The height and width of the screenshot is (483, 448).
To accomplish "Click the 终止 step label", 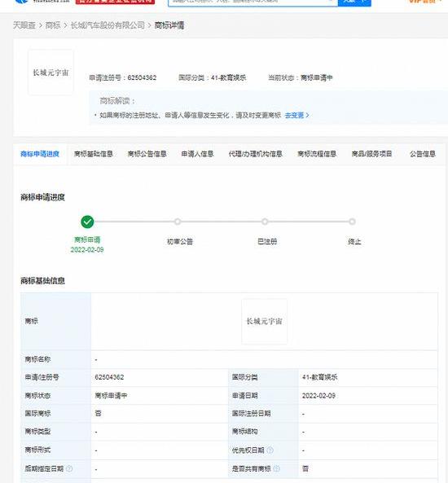I will pyautogui.click(x=354, y=241).
